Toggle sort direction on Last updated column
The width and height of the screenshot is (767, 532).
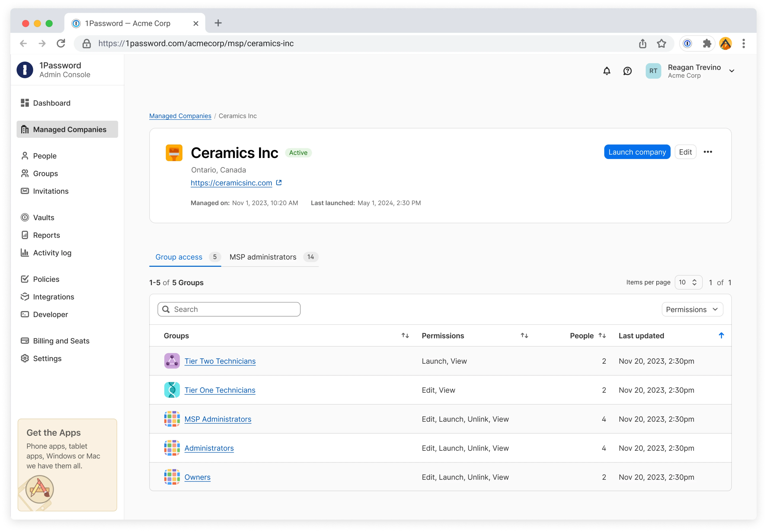tap(721, 336)
